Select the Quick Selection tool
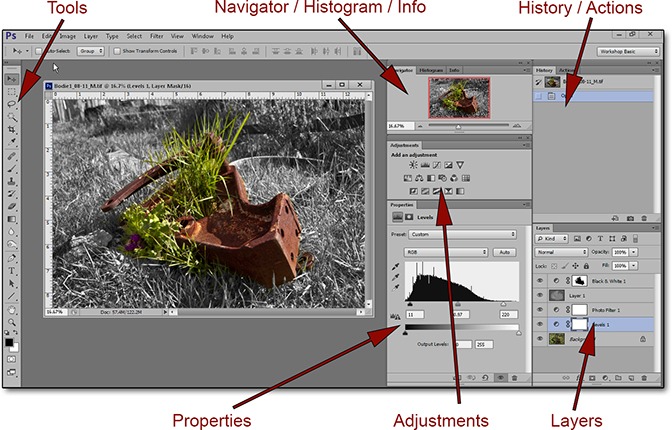The height and width of the screenshot is (430, 672). click(12, 117)
